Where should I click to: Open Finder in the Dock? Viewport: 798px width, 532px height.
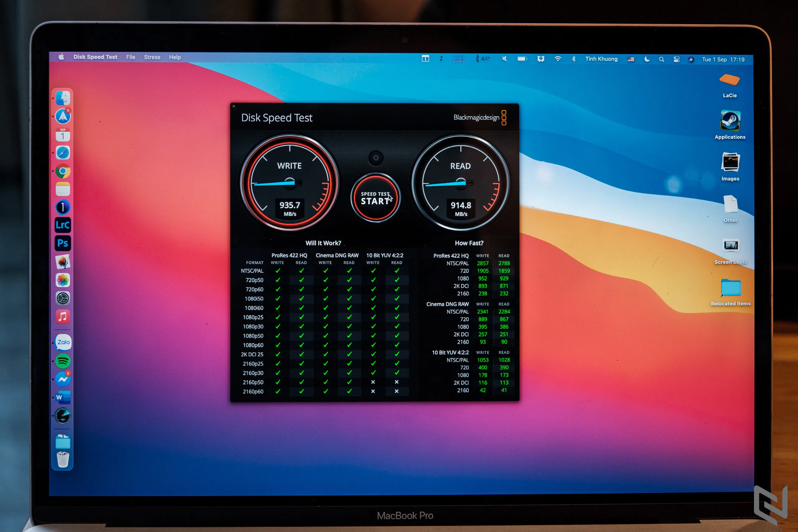click(63, 98)
